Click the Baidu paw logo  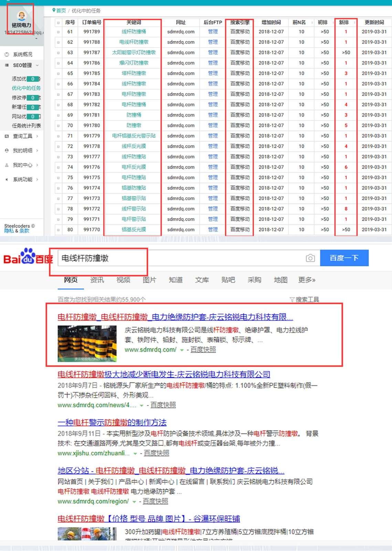coord(28,256)
